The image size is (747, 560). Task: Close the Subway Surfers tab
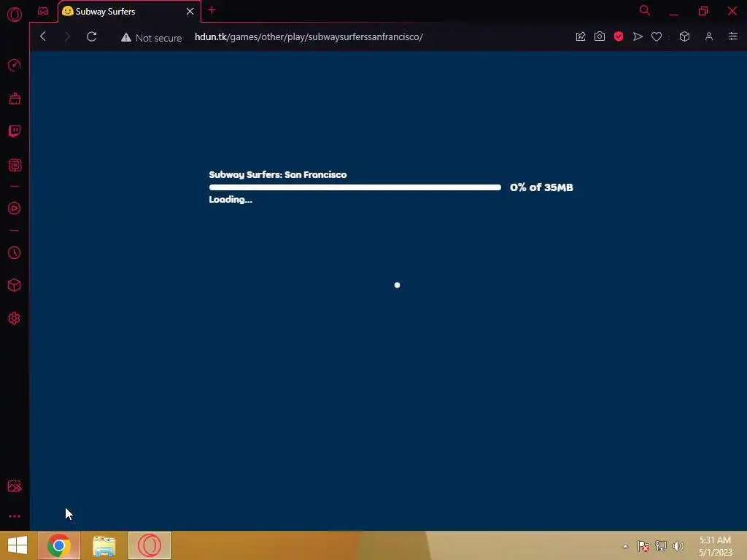click(x=190, y=12)
